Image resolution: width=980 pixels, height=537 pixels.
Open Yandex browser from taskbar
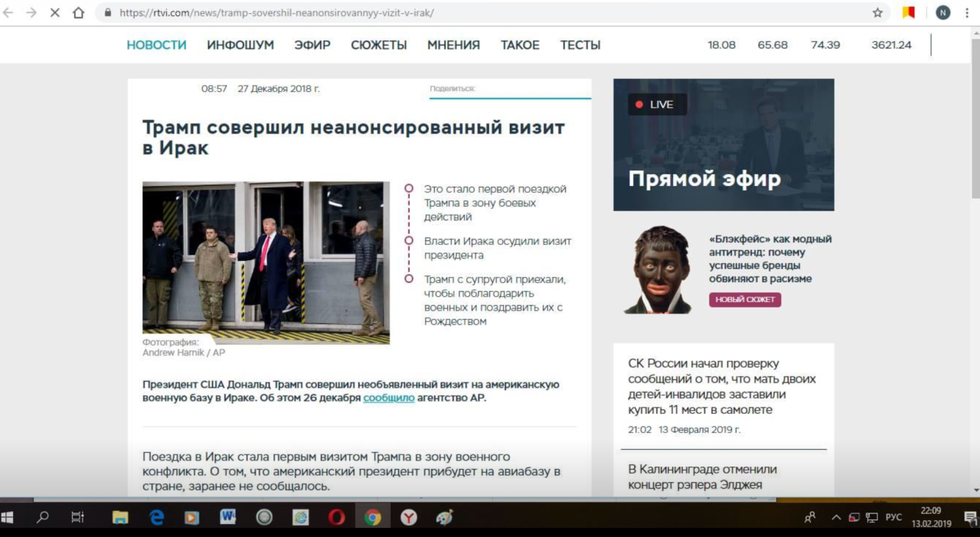click(409, 518)
